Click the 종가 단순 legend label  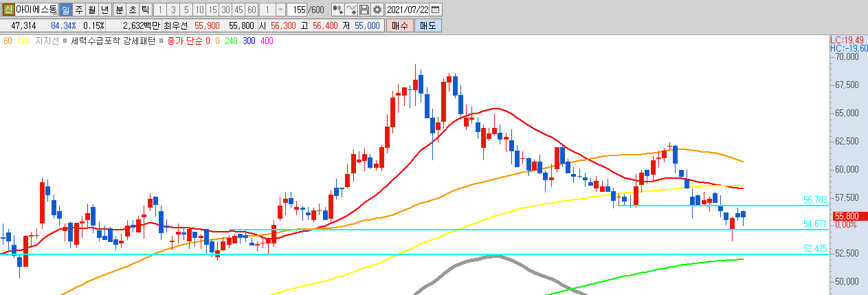pyautogui.click(x=184, y=41)
